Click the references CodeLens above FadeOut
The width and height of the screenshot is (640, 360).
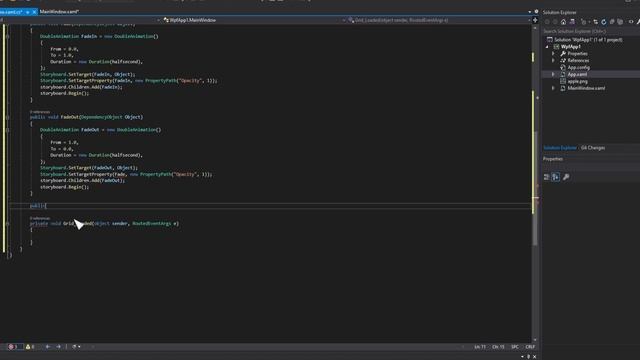[x=40, y=112]
